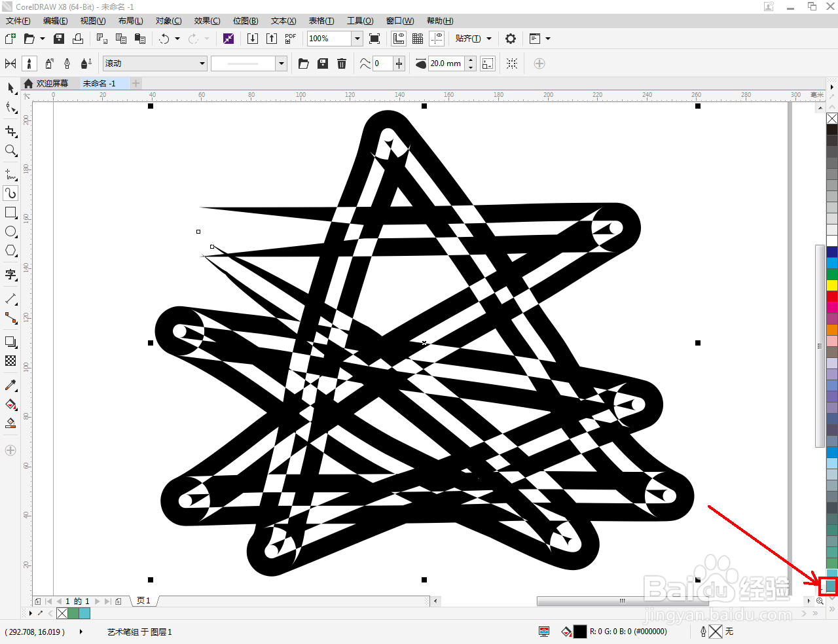Viewport: 838px width, 644px height.
Task: Select the Artistic Media tool
Action: (10, 193)
